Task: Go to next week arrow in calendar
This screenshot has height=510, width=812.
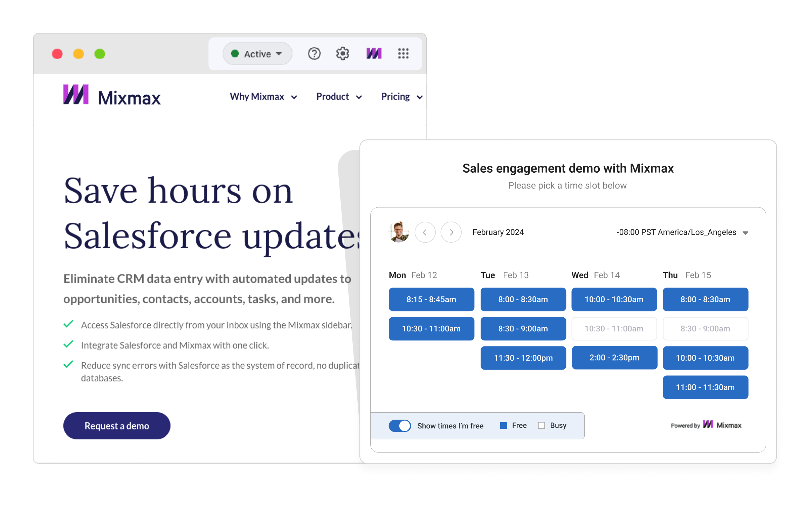Action: tap(451, 232)
